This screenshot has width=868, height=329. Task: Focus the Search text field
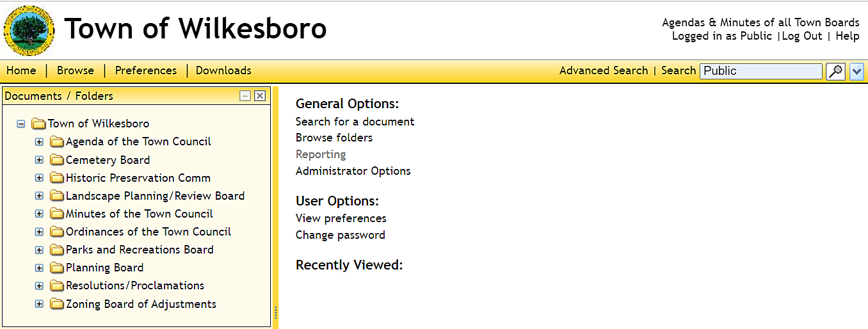(760, 71)
